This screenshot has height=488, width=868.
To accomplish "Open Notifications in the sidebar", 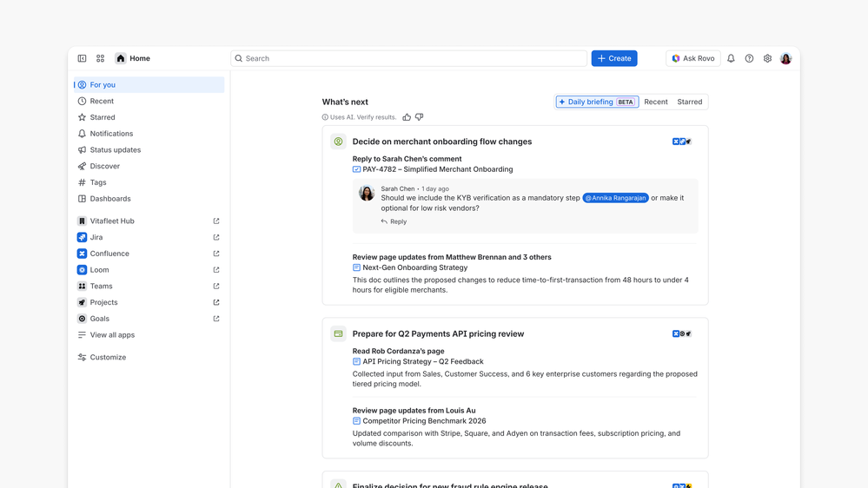I will coord(149,134).
